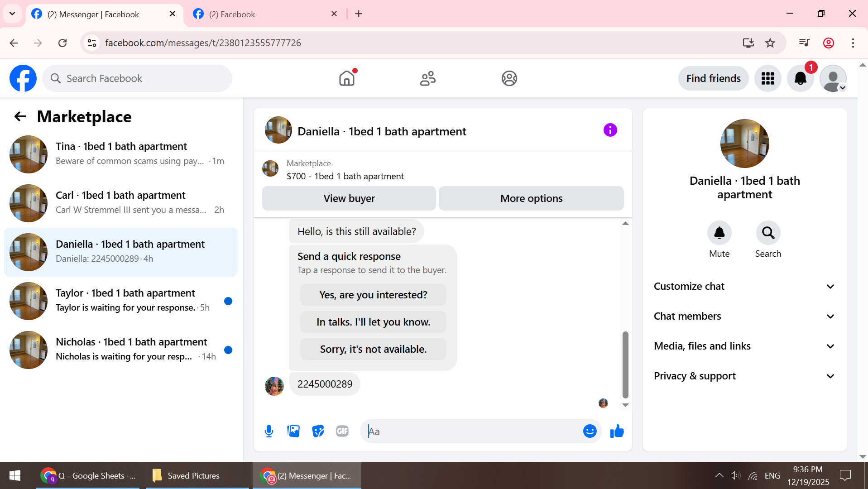Click the 2245000289 message bubble
This screenshot has width=868, height=489.
[325, 384]
